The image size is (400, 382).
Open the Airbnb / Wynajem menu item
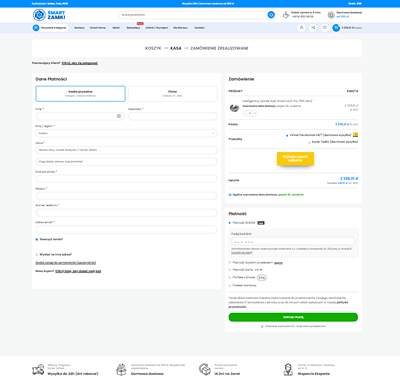coord(157,28)
